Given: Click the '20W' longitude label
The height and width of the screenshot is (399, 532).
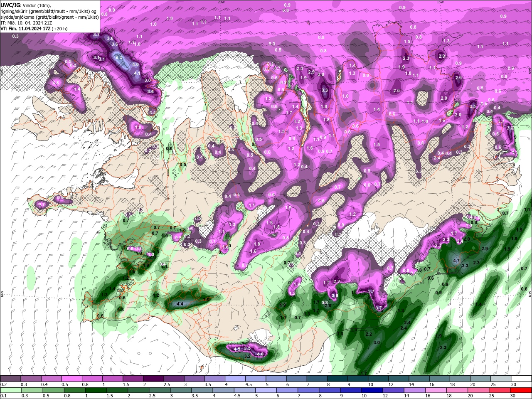Looking at the screenshot, I should click(222, 2).
